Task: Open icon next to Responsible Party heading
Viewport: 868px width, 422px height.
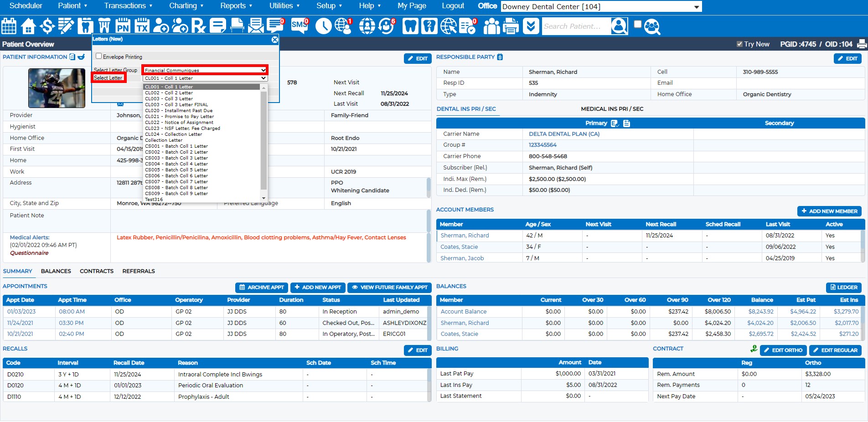Action: [500, 57]
